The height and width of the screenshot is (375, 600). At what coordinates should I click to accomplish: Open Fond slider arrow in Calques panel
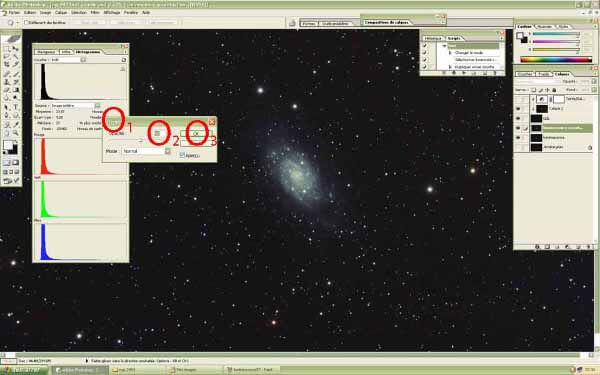pyautogui.click(x=594, y=90)
